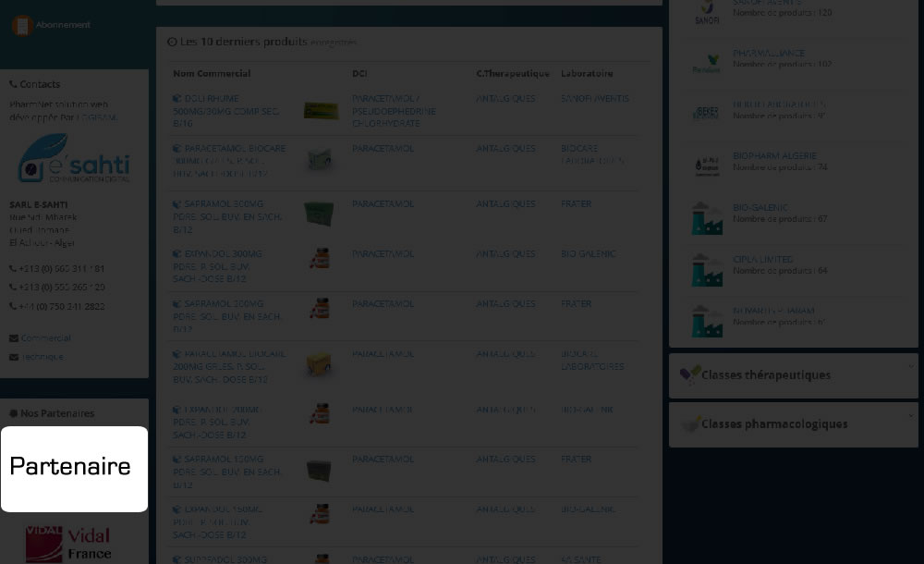Image resolution: width=924 pixels, height=564 pixels.
Task: Open the Sapramol 300MG product image
Action: click(x=320, y=214)
